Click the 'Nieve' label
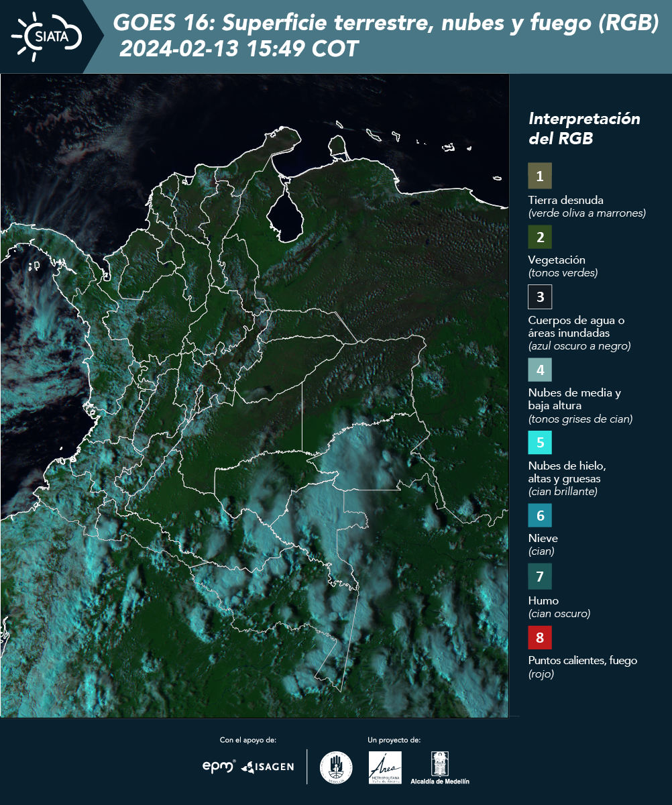 click(x=543, y=538)
